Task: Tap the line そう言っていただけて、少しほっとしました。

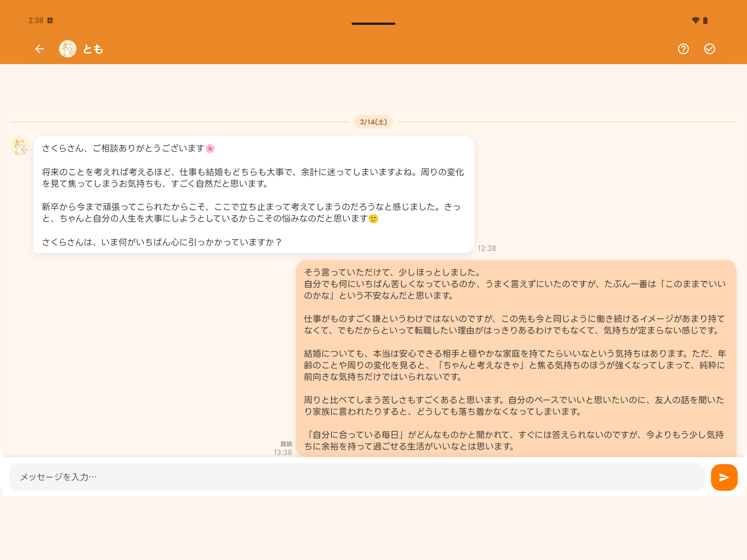Action: pos(393,272)
